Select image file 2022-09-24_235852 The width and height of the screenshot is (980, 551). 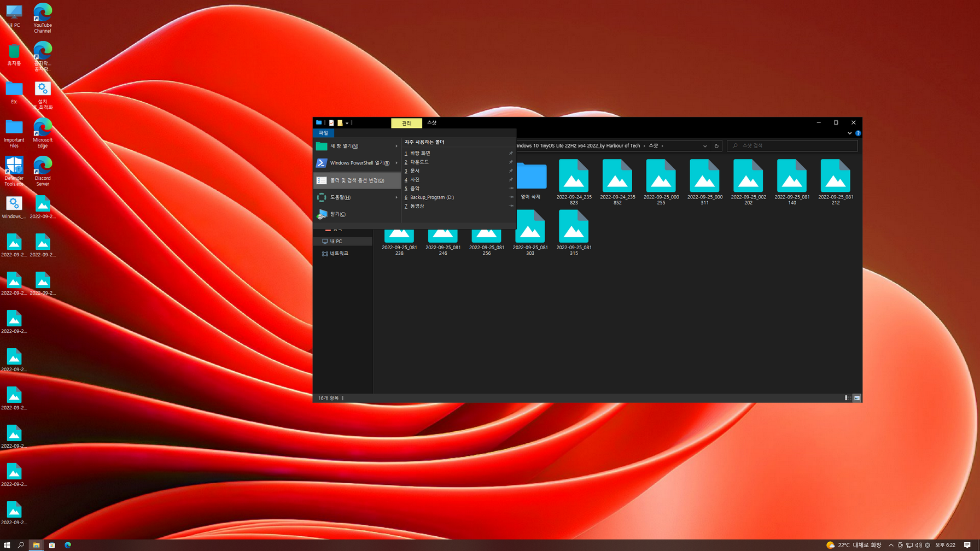(x=617, y=182)
